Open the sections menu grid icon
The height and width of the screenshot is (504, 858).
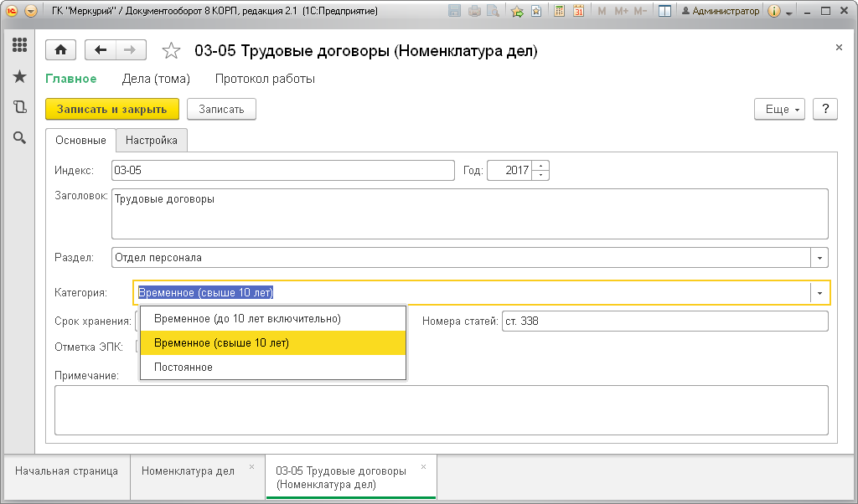20,45
